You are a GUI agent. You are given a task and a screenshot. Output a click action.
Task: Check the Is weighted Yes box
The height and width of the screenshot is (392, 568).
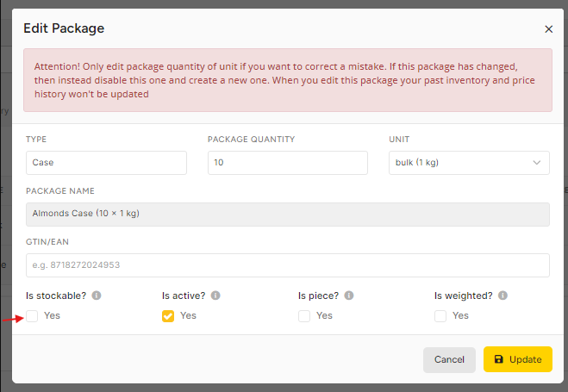[x=440, y=316]
